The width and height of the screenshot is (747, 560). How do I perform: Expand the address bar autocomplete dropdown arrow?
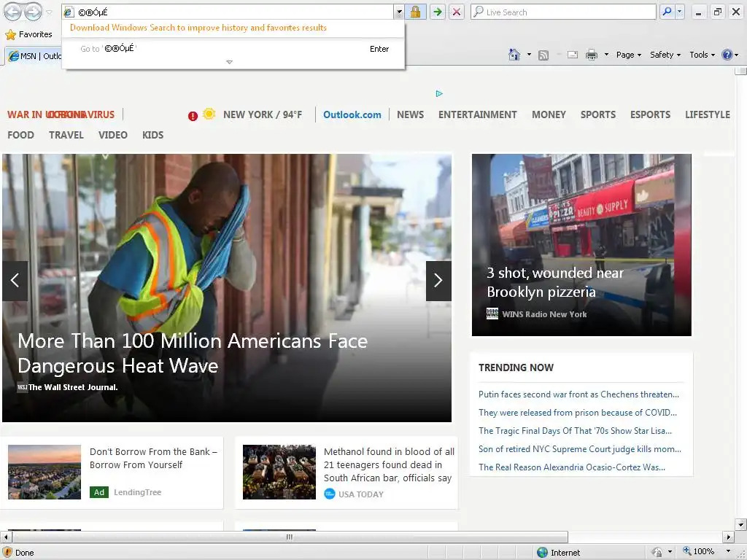click(399, 12)
